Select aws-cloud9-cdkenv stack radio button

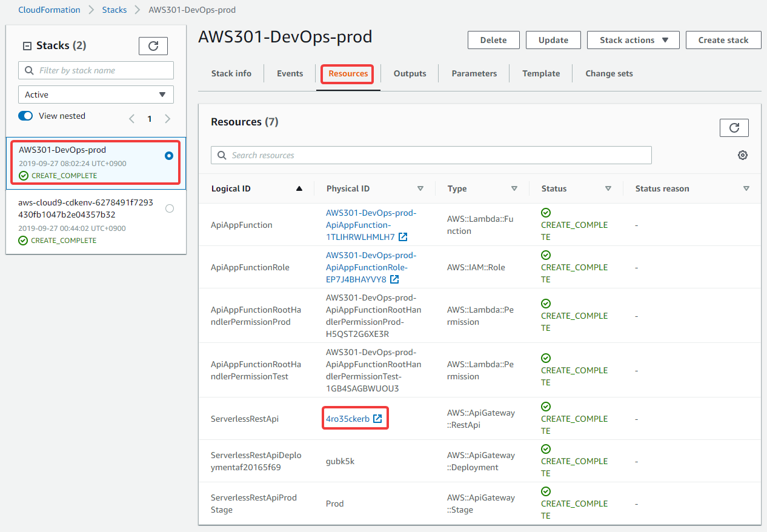[x=169, y=208]
